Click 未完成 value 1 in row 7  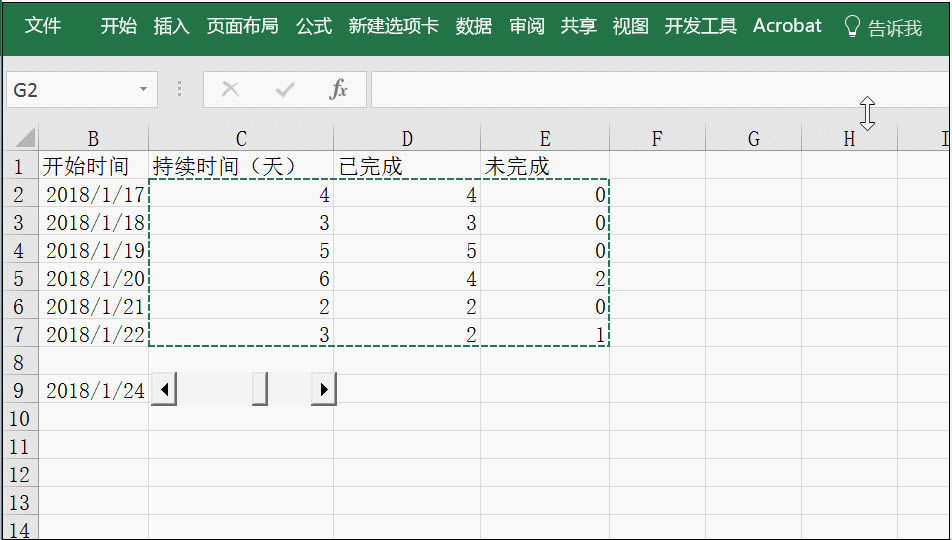click(545, 334)
